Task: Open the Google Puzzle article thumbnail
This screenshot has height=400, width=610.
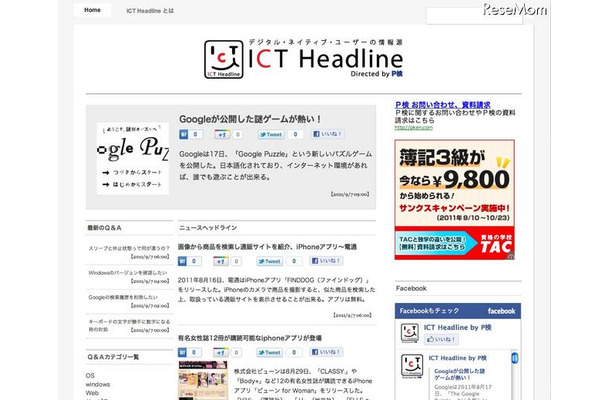Action: [x=133, y=158]
